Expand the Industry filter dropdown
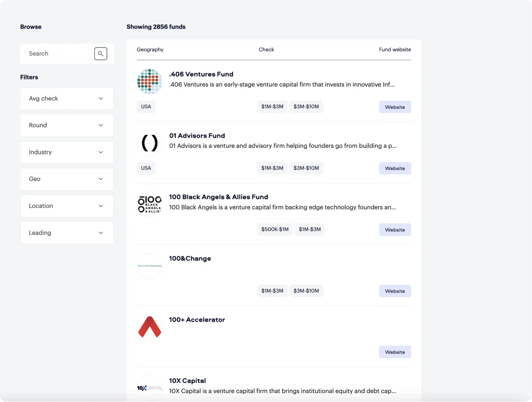The height and width of the screenshot is (402, 532). (67, 153)
